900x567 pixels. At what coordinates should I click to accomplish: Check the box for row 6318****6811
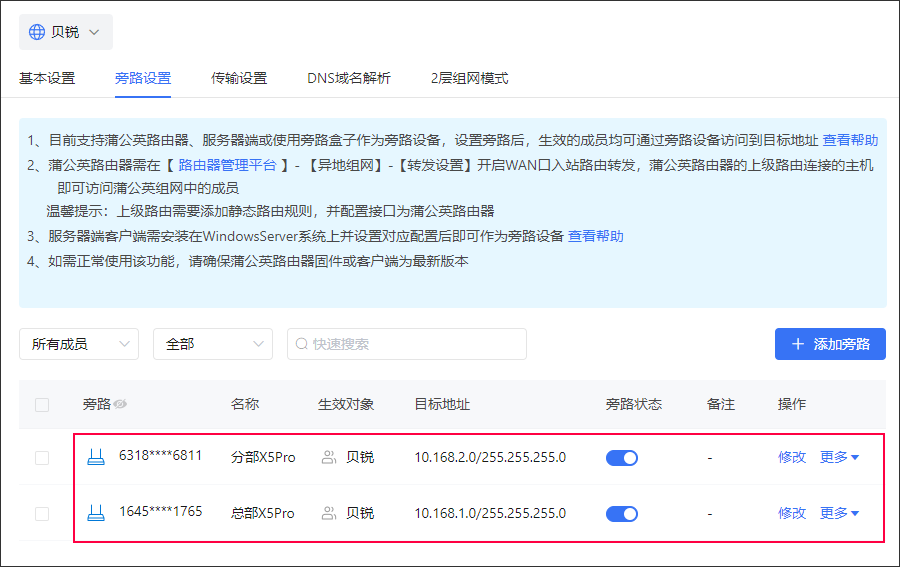coord(42,458)
